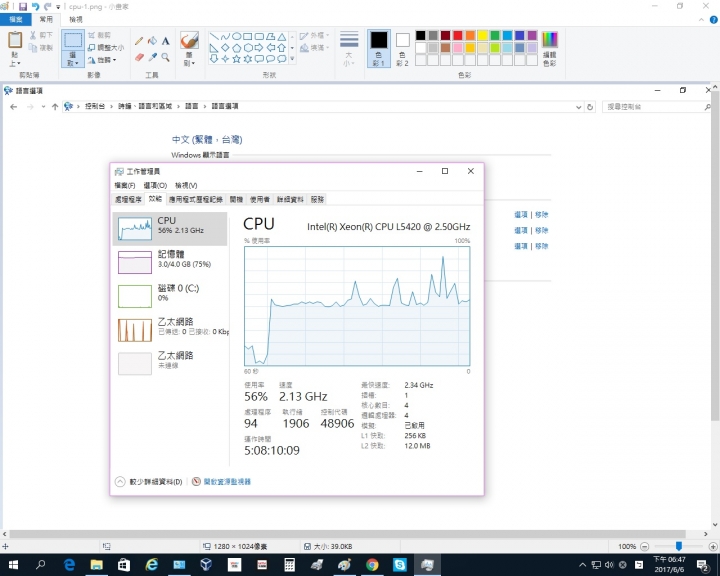The image size is (720, 576).
Task: Click the file size 39.0KB status text
Action: tap(333, 547)
